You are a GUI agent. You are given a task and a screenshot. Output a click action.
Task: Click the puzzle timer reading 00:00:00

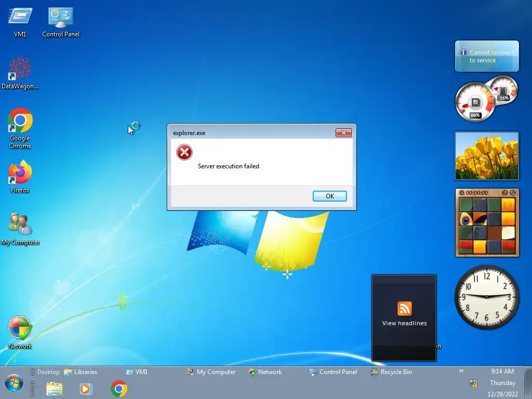(477, 193)
